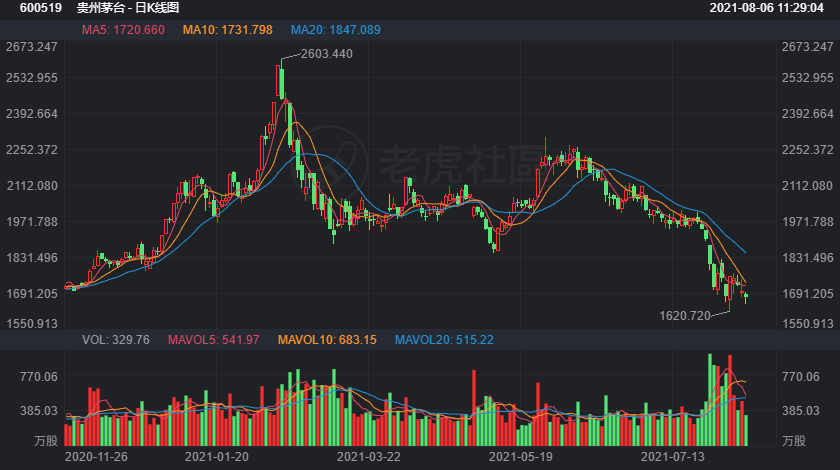Click the left axis price 2532.955
This screenshot has height=470, width=840.
(x=32, y=78)
